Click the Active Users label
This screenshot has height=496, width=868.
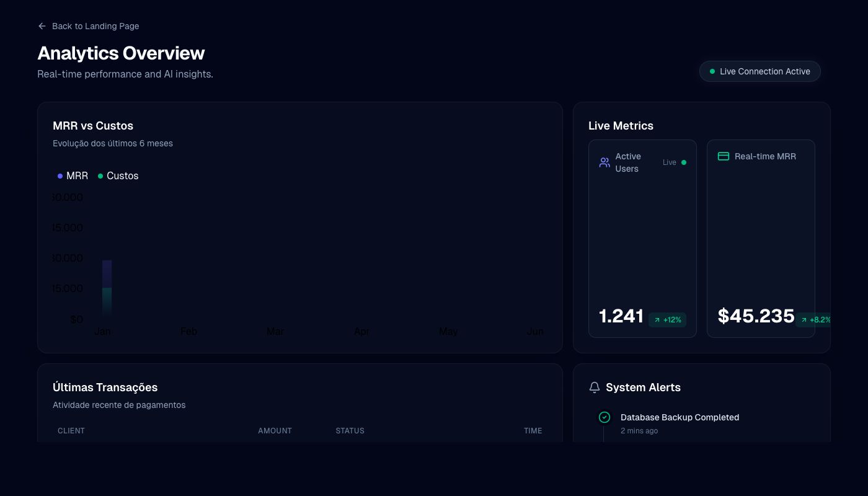pos(628,162)
